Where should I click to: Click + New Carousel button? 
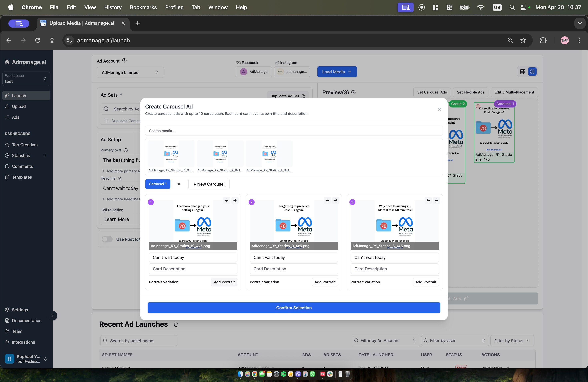click(x=209, y=184)
